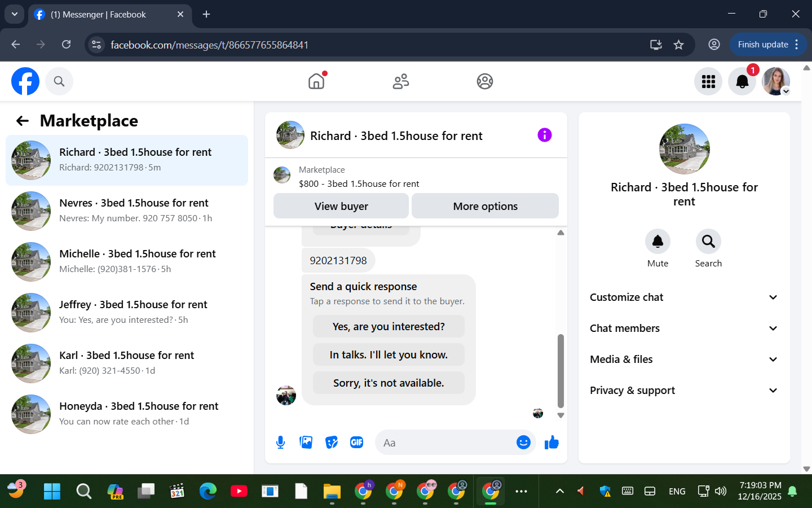Open Microsoft Edge from the taskbar
812x508 pixels.
[208, 491]
